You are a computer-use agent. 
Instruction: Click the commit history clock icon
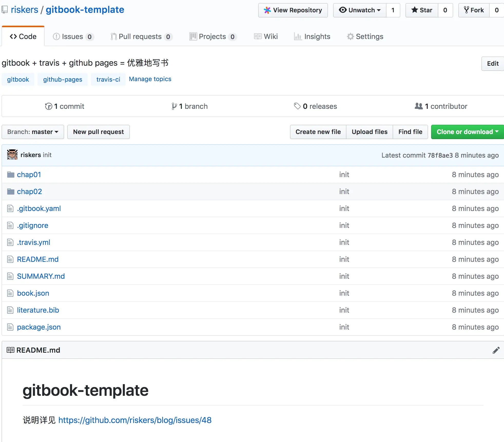49,106
